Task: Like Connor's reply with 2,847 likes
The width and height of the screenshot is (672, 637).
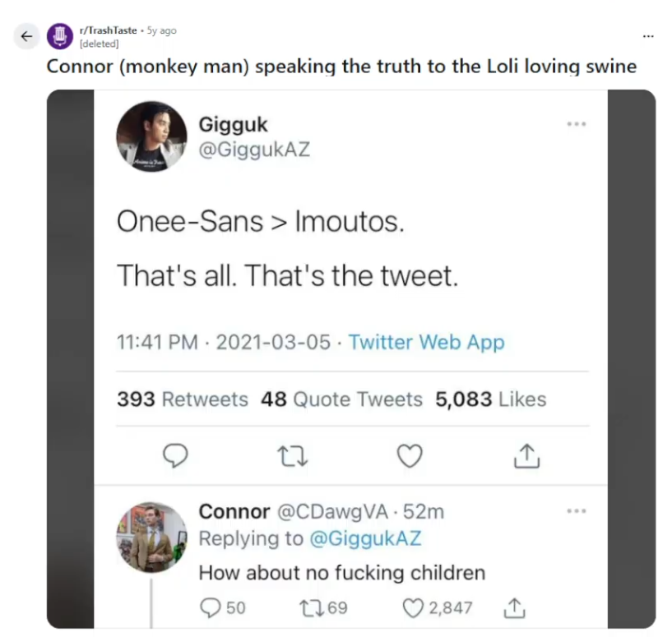Action: pyautogui.click(x=438, y=608)
